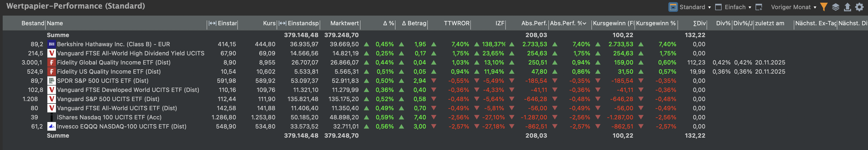Click the new view plus-window icon
The height and width of the screenshot is (150, 868).
click(759, 7)
